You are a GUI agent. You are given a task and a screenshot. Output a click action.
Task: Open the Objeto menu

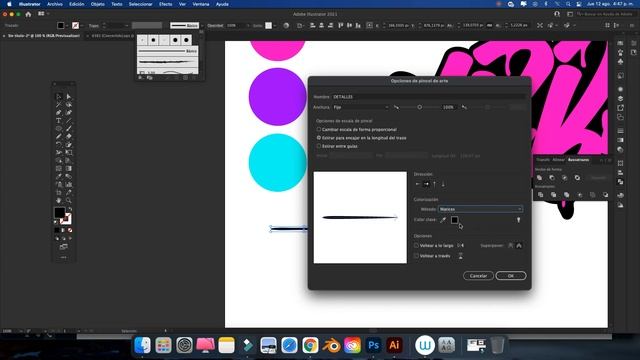coord(98,4)
